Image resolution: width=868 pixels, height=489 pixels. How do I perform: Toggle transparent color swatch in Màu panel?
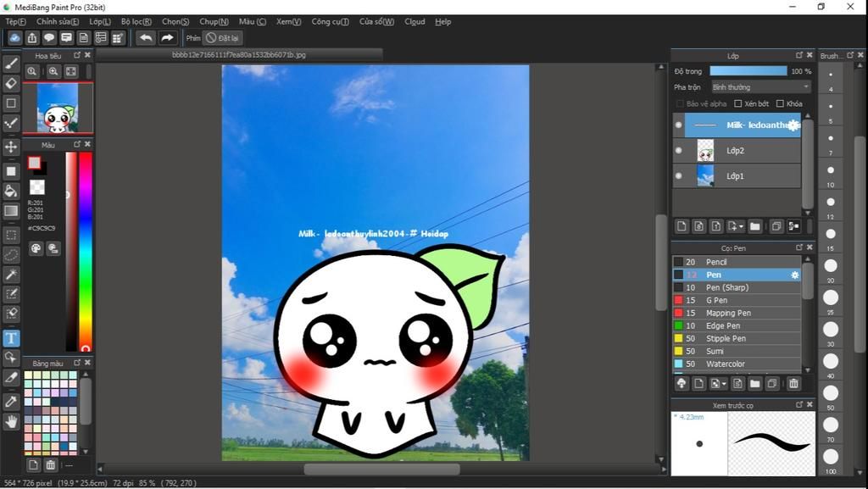(x=37, y=187)
